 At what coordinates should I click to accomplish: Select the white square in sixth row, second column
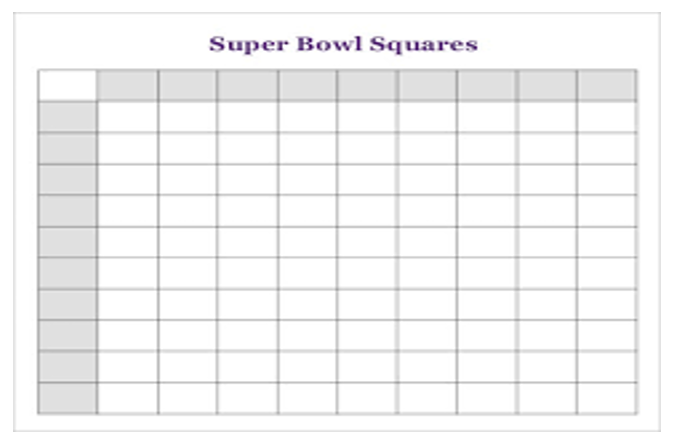tap(187, 273)
